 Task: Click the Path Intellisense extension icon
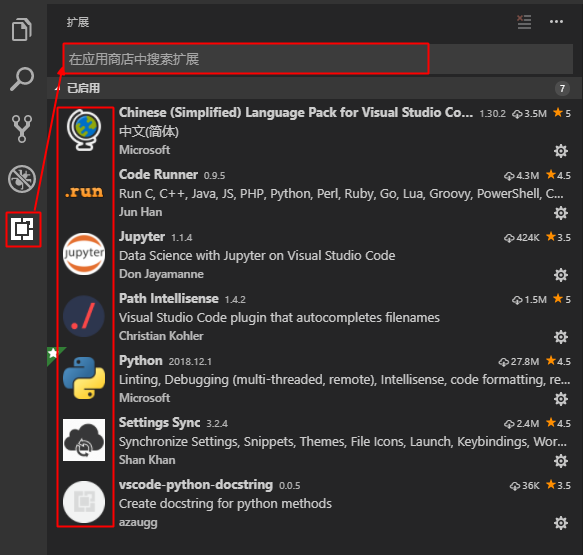click(84, 316)
